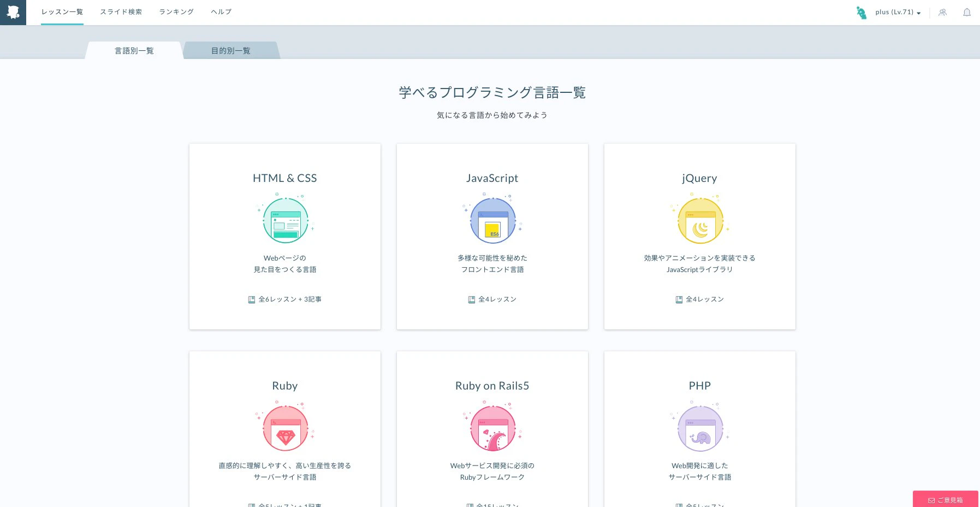Click the text 見た目をつくる言語
The height and width of the screenshot is (507, 980).
285,269
